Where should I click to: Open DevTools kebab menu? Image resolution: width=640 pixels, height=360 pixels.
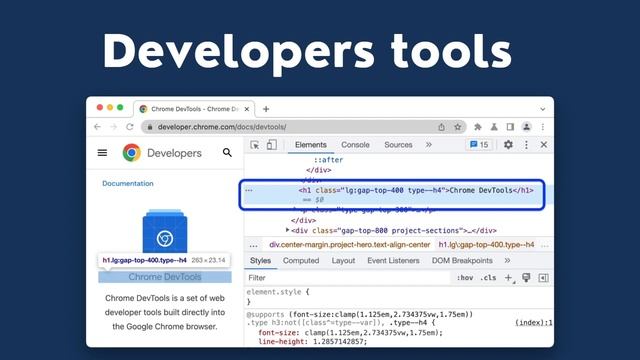527,144
